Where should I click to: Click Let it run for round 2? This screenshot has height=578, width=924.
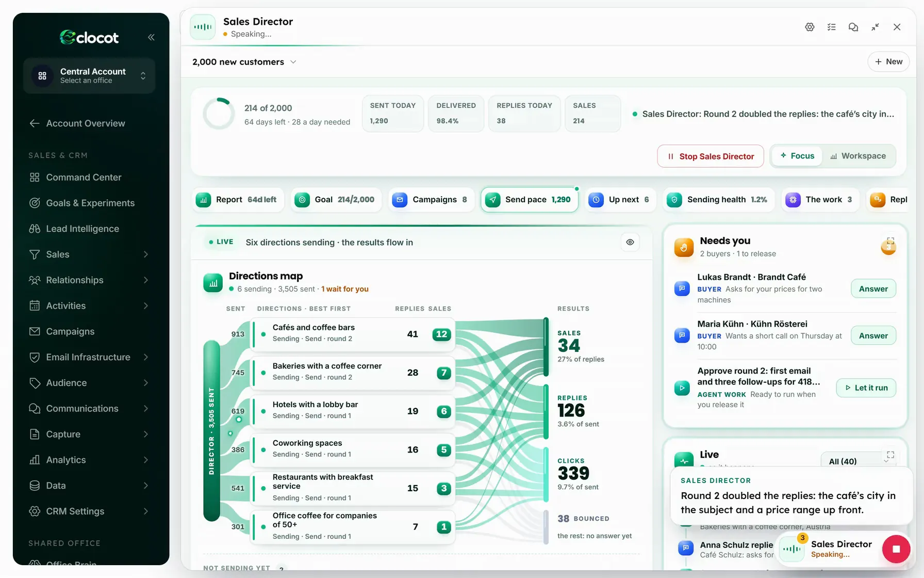click(x=866, y=388)
